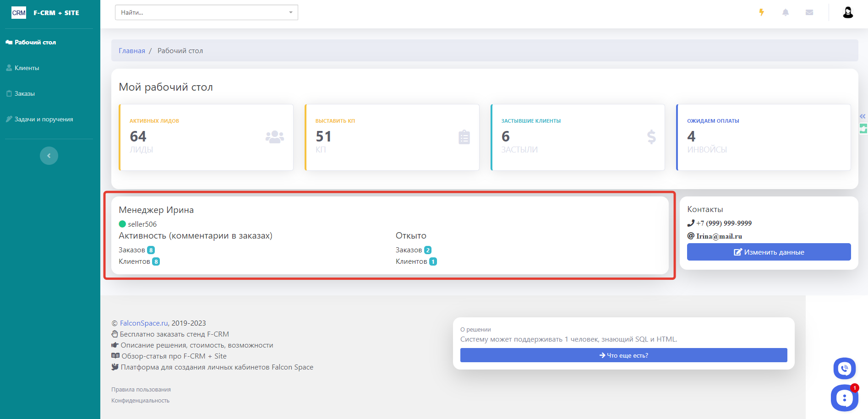Viewport: 868px width, 419px height.
Task: Click the Найти search field
Action: [x=202, y=12]
